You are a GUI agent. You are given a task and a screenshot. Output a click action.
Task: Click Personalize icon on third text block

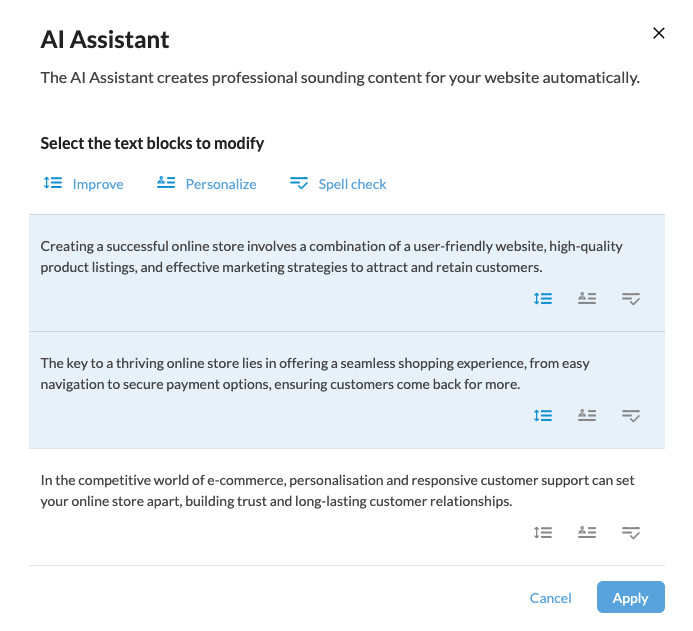click(x=587, y=532)
